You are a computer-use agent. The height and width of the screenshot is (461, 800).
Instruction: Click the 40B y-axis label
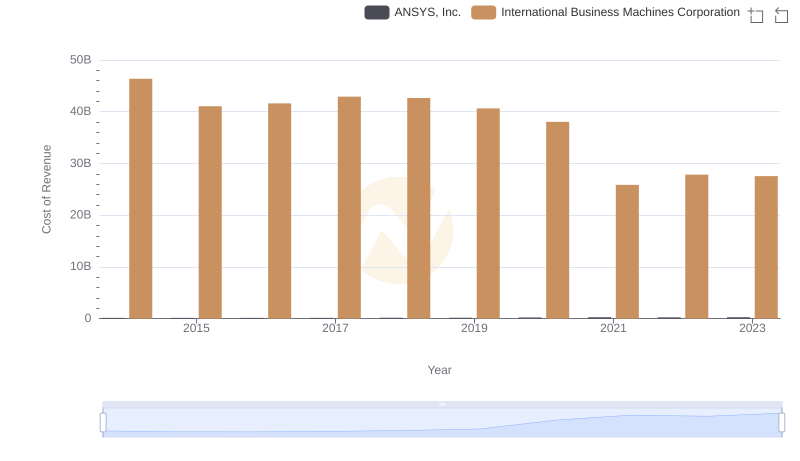tap(81, 111)
